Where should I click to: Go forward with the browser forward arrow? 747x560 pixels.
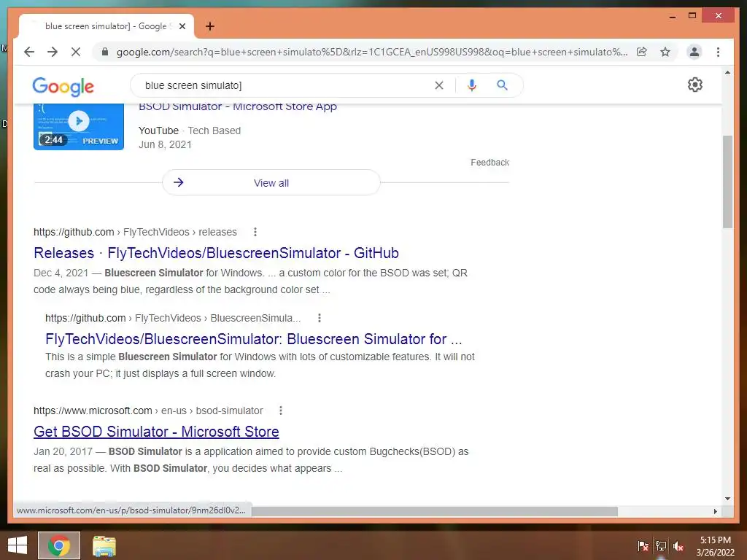53,52
